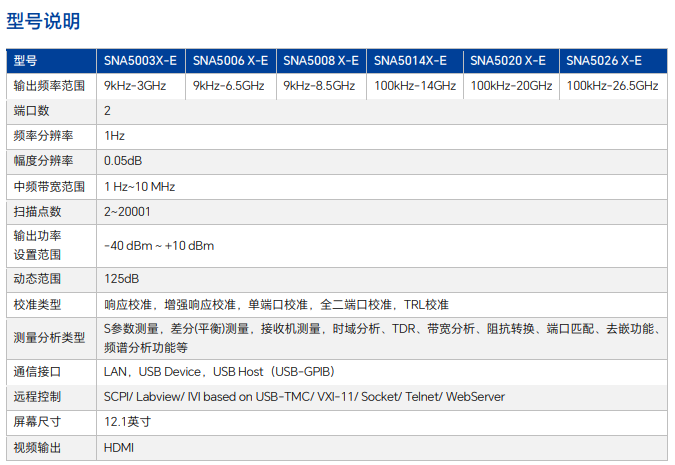Click the HDMI video output value

119,448
